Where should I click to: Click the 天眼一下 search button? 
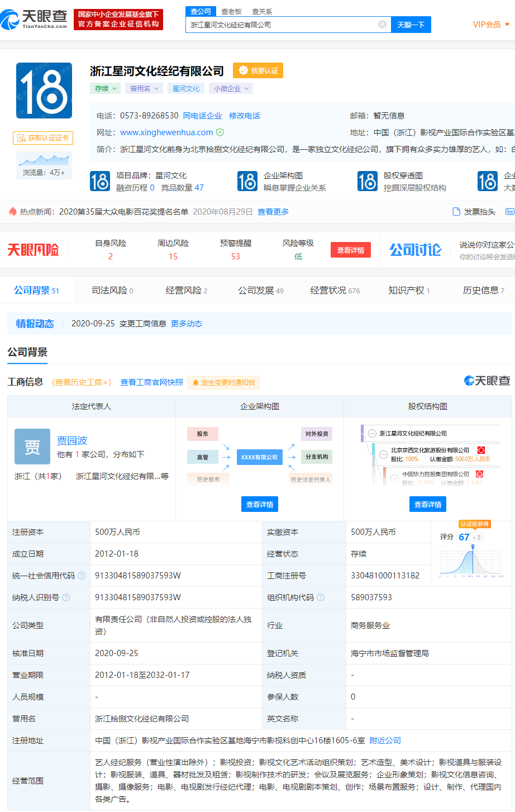point(411,25)
